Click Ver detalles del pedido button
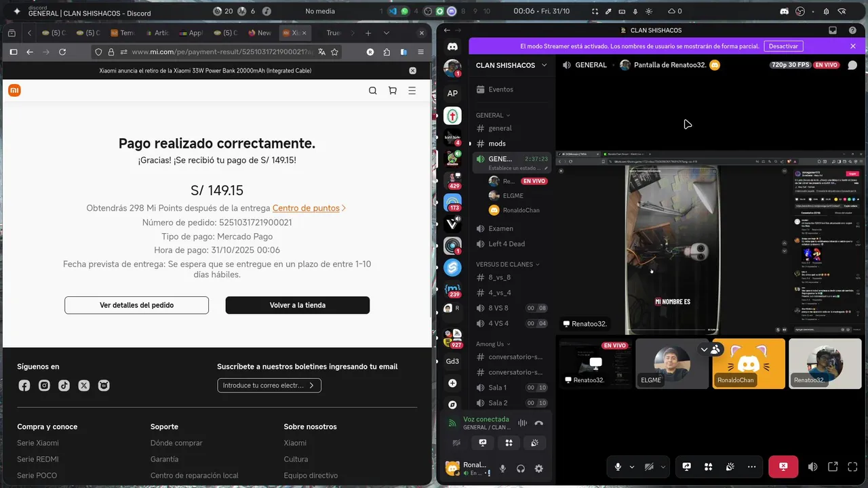The image size is (868, 488). click(x=136, y=305)
